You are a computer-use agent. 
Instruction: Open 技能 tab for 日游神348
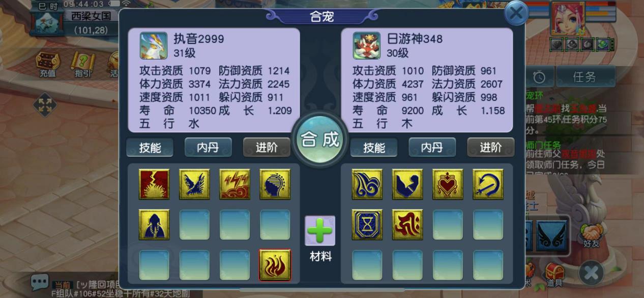click(374, 147)
